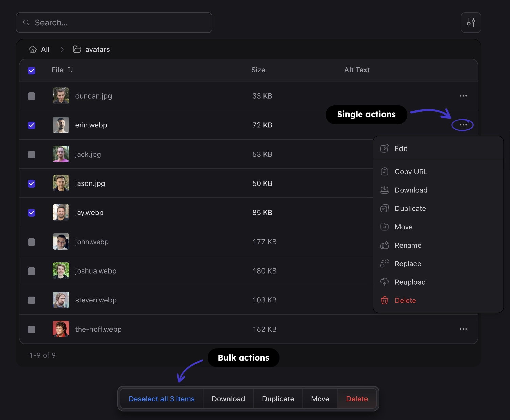This screenshot has height=420, width=510.
Task: Select Duplicate from the context menu
Action: coord(410,208)
